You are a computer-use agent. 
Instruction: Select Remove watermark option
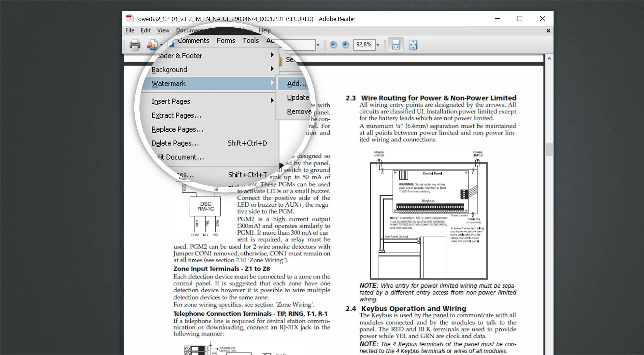[299, 111]
